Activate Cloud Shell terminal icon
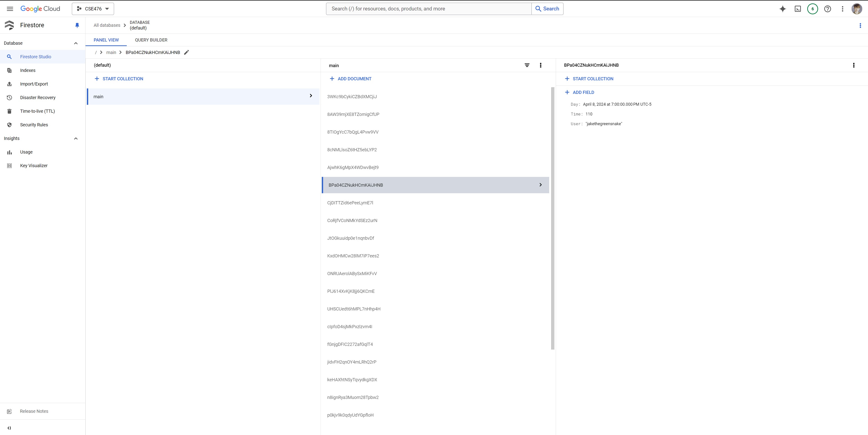This screenshot has height=435, width=868. pos(797,9)
